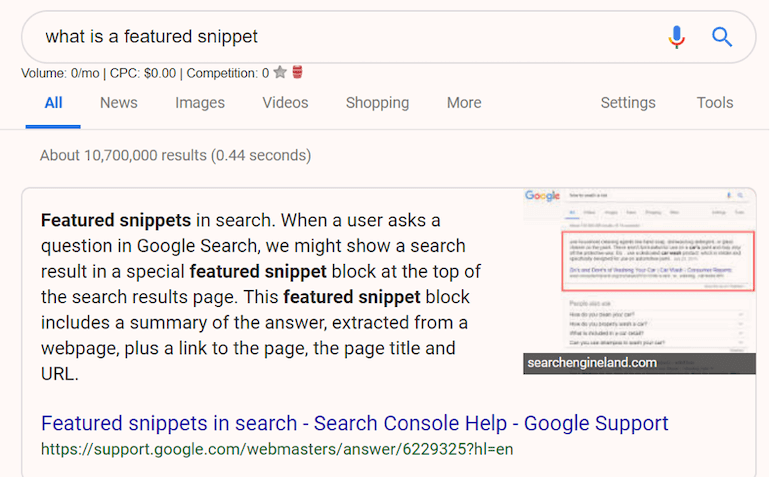Click the blue magnifier search icon

[x=722, y=37]
